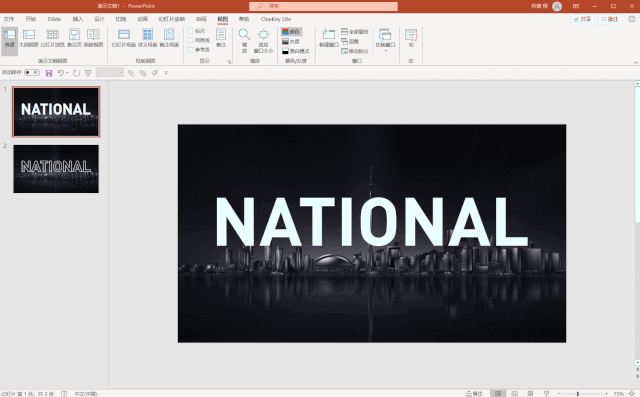Open the iSlide tab

54,19
